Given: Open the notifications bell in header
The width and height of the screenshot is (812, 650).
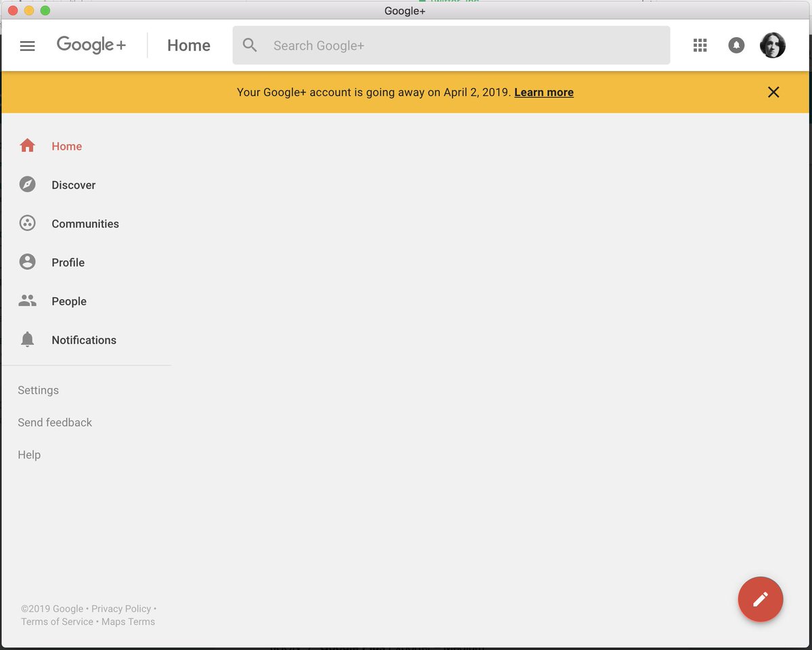Looking at the screenshot, I should click(x=736, y=45).
